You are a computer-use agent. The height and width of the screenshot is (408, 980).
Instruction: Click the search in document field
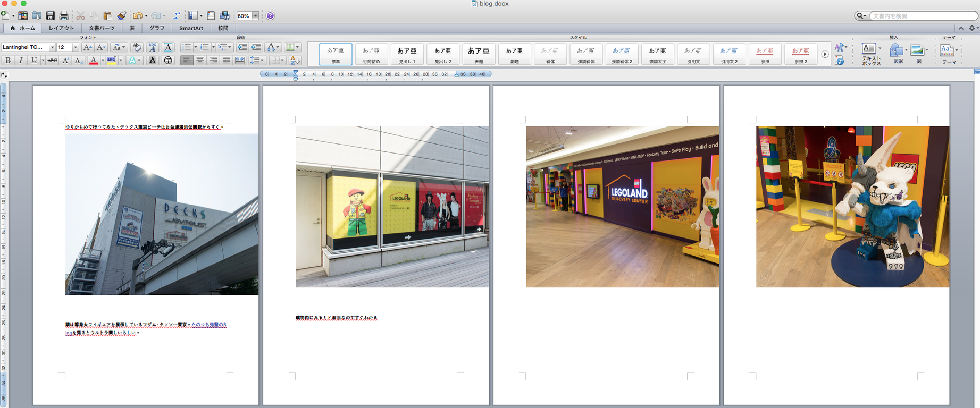tap(923, 16)
